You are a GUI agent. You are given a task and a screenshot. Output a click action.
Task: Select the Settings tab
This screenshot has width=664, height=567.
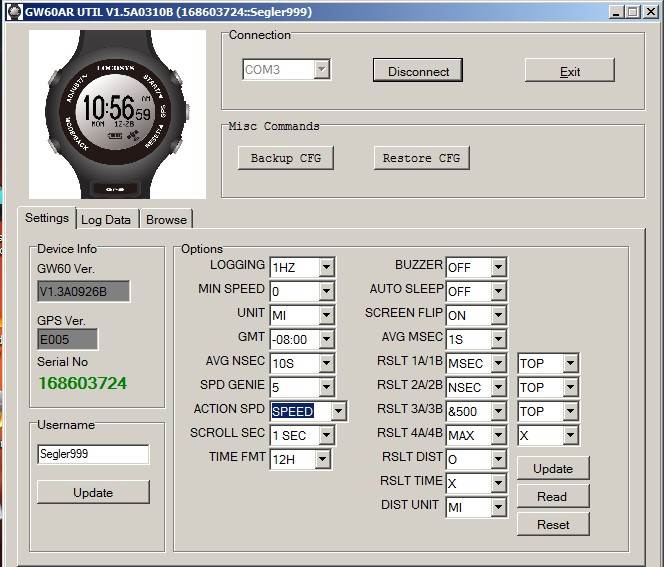pyautogui.click(x=47, y=218)
